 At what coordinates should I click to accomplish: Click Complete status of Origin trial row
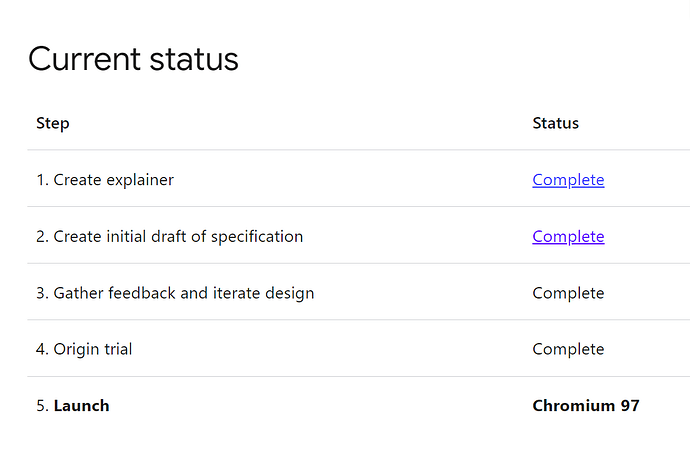(x=568, y=350)
